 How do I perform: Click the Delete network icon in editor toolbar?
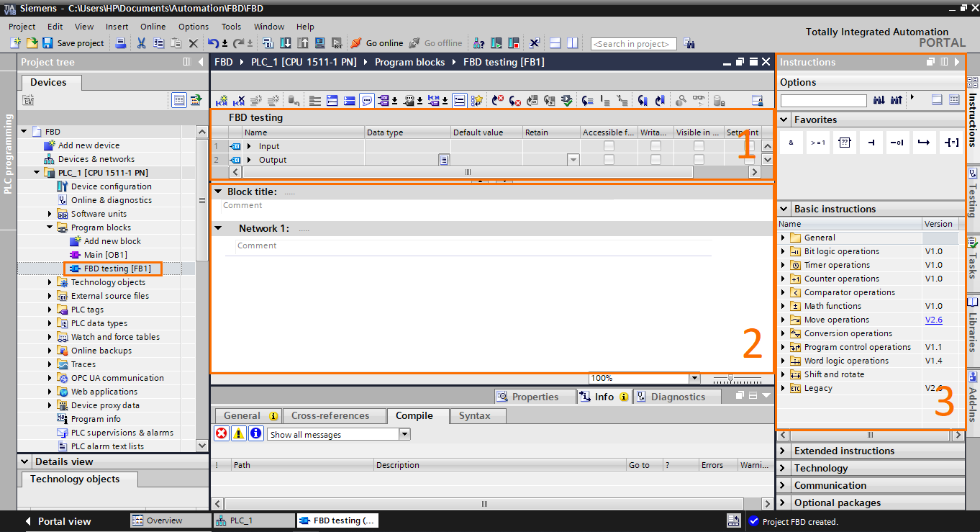[239, 100]
